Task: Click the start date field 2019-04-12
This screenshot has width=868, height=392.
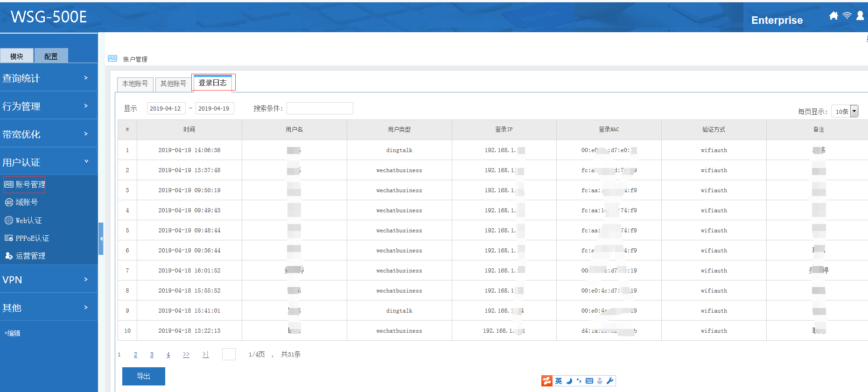Action: click(166, 108)
